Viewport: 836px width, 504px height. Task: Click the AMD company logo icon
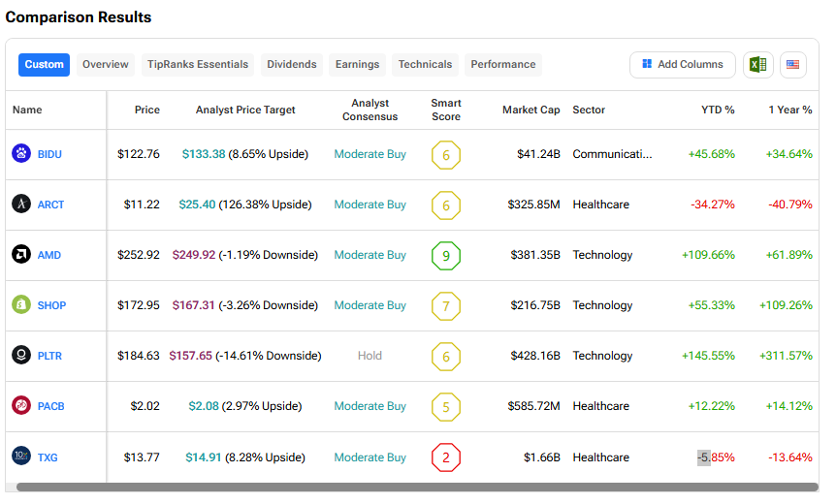point(21,255)
